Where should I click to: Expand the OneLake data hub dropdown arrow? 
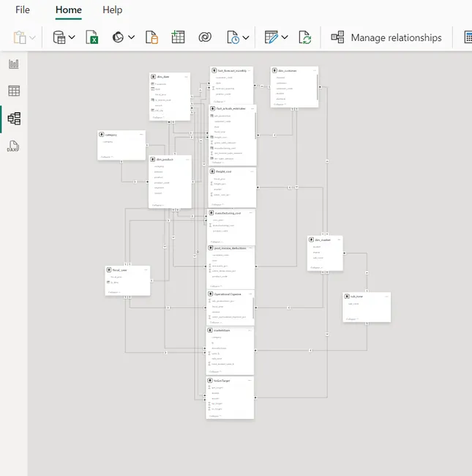[x=131, y=37]
